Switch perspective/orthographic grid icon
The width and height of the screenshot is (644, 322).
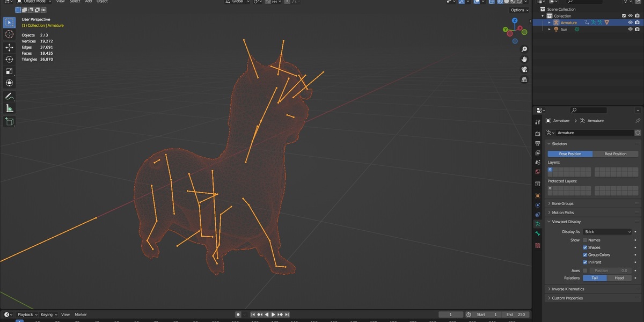coord(524,79)
